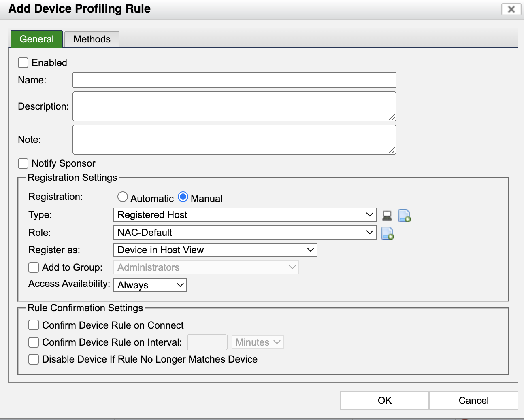Click the add-new icon next to Type

tap(404, 216)
